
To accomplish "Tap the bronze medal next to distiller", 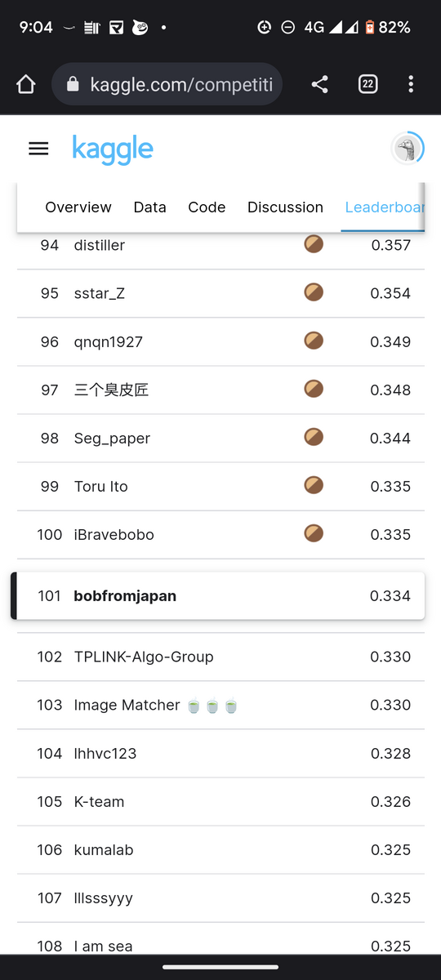I will click(314, 243).
